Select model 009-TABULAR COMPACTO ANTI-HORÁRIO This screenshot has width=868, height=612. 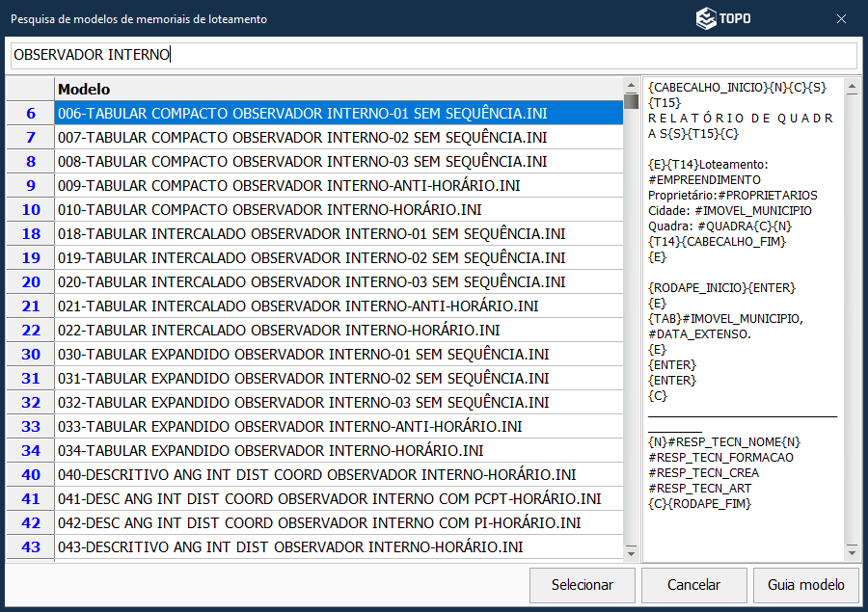click(289, 186)
